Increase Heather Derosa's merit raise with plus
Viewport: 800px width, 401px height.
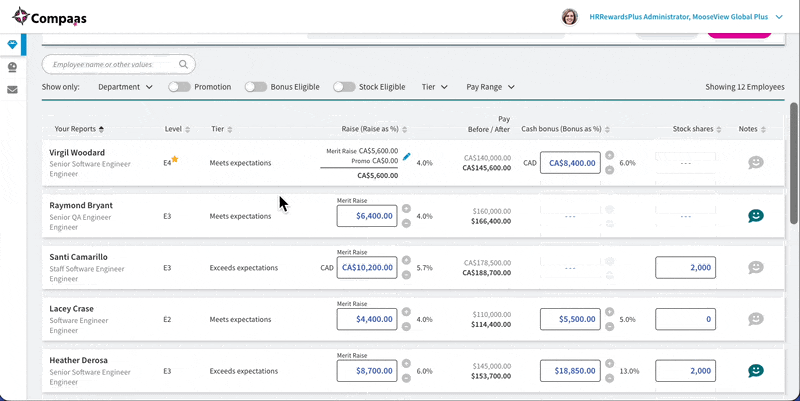pyautogui.click(x=406, y=363)
